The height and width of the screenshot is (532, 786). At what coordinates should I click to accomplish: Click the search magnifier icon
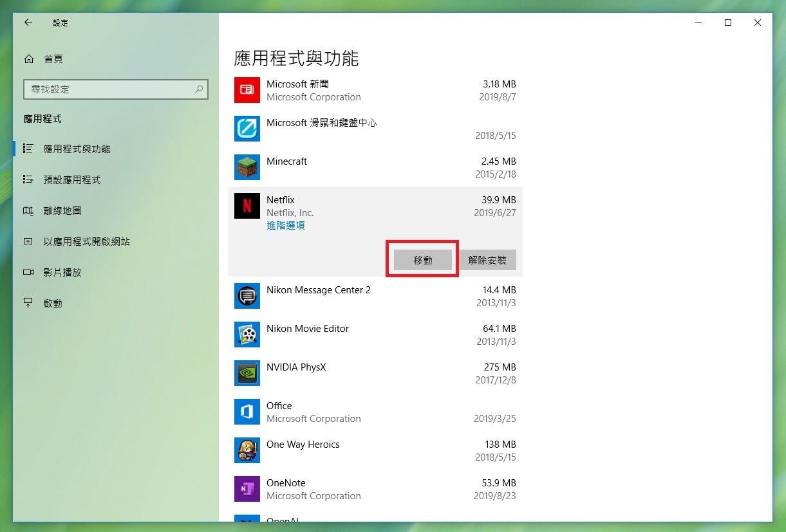[x=199, y=89]
